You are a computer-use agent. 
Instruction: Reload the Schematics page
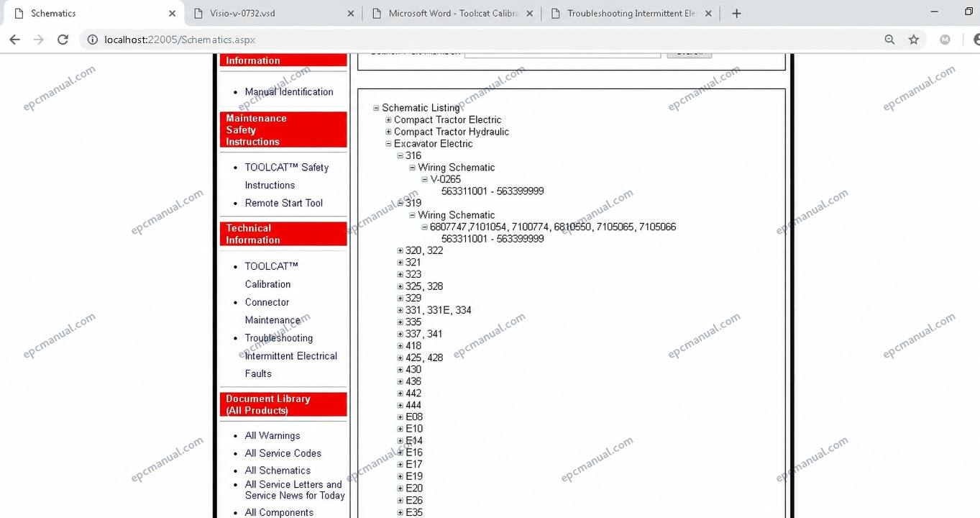(63, 40)
